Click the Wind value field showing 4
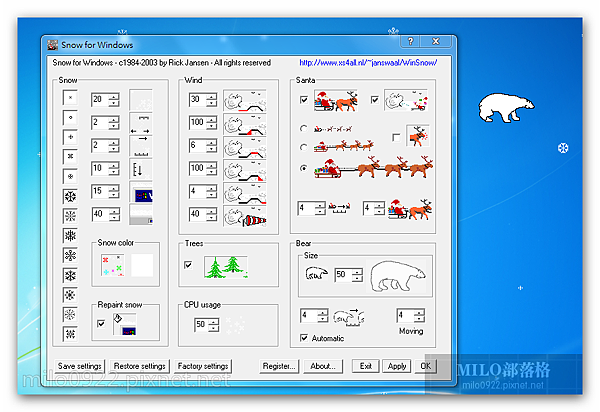 (x=197, y=191)
